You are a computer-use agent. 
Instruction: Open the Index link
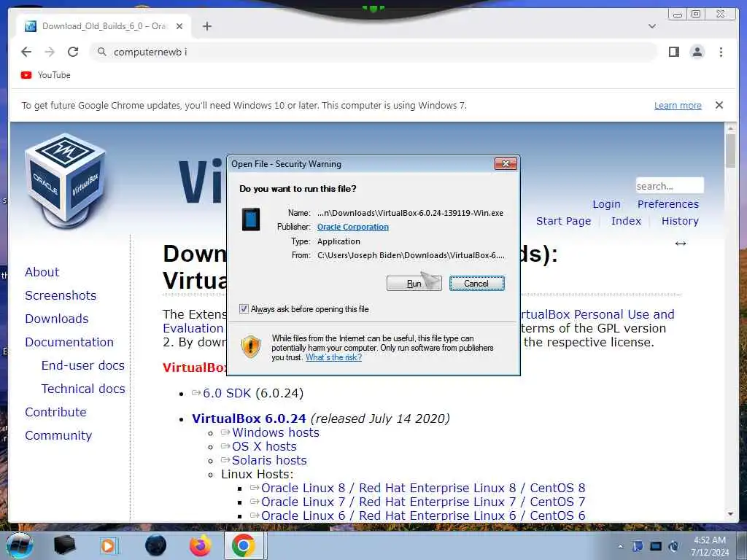(626, 221)
